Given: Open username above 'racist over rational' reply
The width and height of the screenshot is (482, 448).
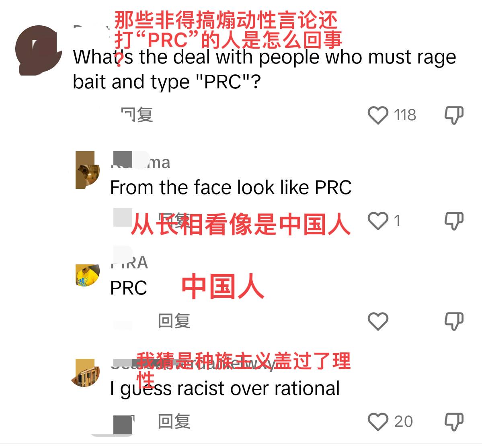Looking at the screenshot, I should tap(193, 364).
